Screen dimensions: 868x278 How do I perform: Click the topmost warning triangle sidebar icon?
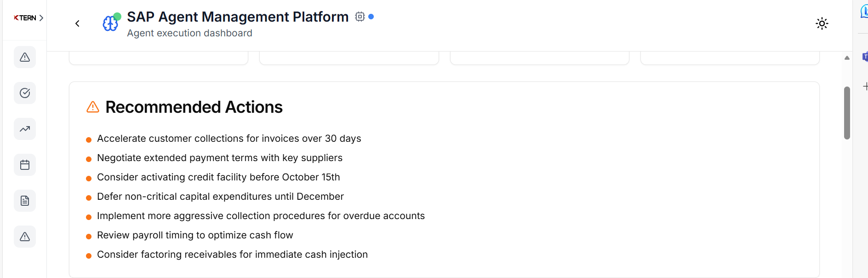tap(25, 57)
